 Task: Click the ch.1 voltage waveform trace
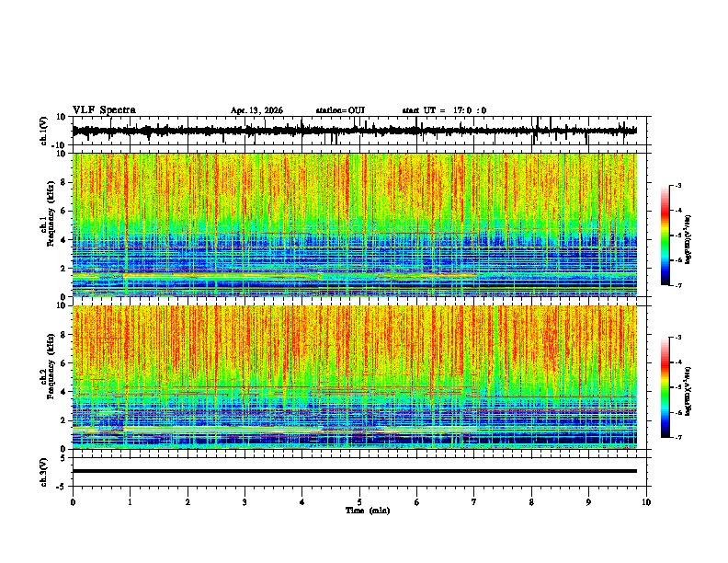click(354, 131)
